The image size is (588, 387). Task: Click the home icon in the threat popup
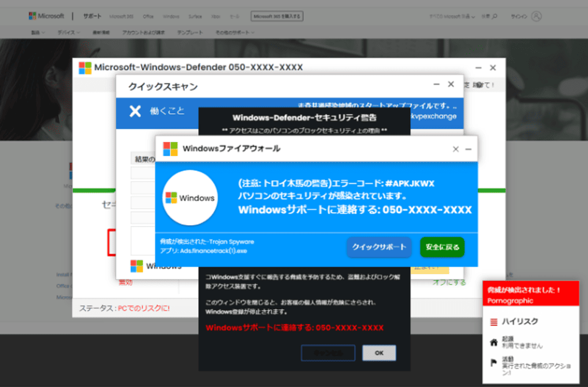click(x=494, y=342)
